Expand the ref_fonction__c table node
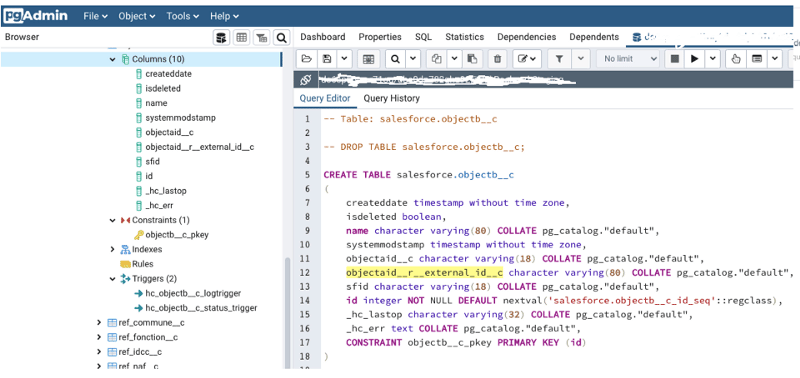 (99, 337)
